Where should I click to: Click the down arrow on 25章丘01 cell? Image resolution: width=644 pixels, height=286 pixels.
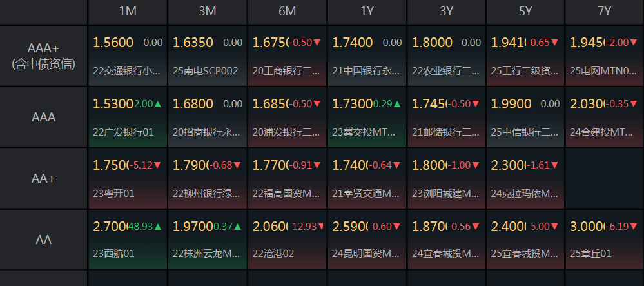pos(635,227)
